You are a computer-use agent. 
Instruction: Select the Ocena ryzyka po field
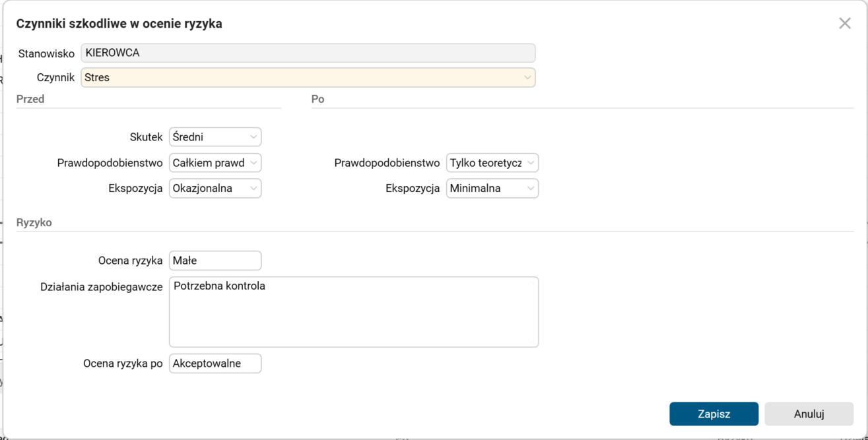tap(215, 363)
